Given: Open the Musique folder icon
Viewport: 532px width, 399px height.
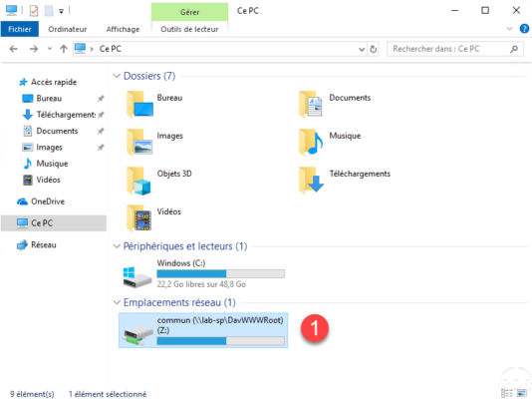Looking at the screenshot, I should point(311,143).
